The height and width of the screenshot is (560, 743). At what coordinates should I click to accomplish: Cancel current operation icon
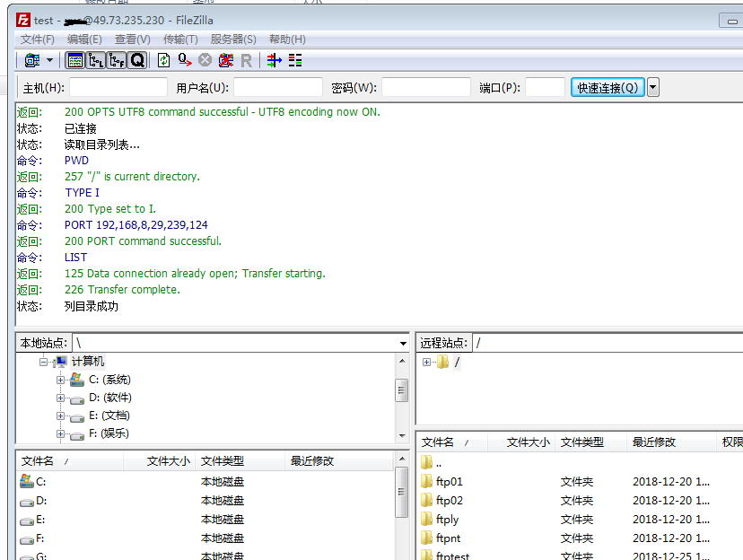(205, 61)
